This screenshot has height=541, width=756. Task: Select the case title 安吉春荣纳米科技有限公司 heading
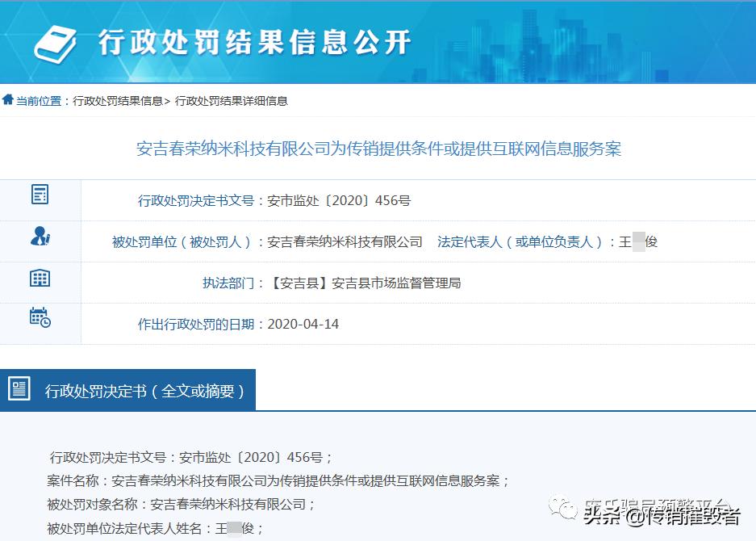[x=377, y=147]
